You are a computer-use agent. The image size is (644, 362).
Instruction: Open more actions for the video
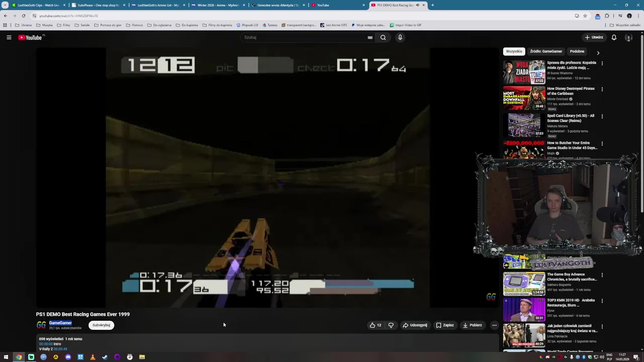494,325
